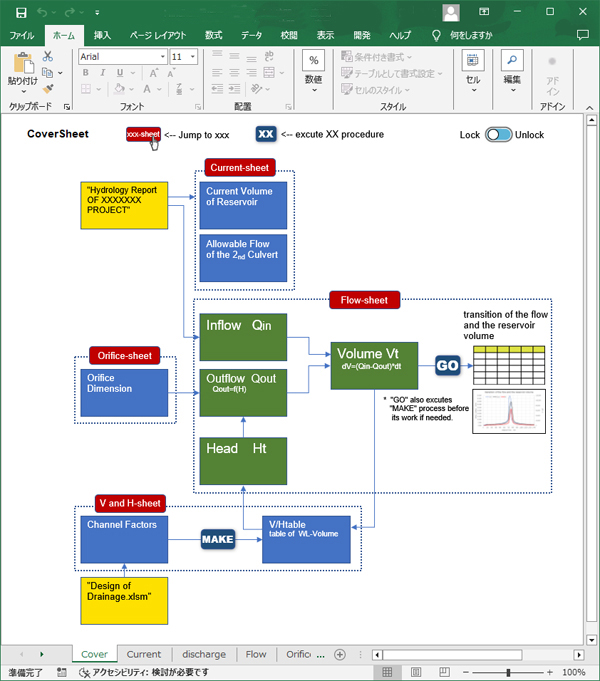
Task: Jump to Flow-sheet via red label
Action: click(x=365, y=299)
